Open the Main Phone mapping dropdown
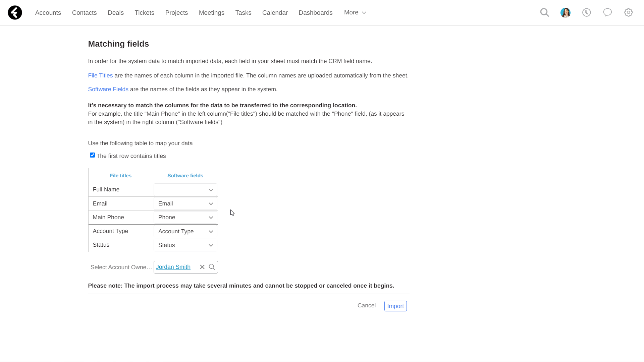Screen dimensions: 644x362 (185, 218)
